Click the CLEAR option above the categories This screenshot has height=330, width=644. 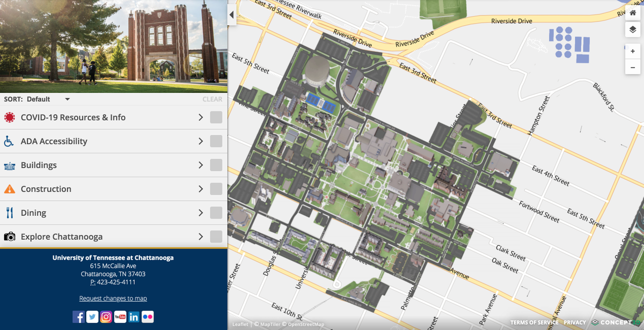pyautogui.click(x=212, y=99)
